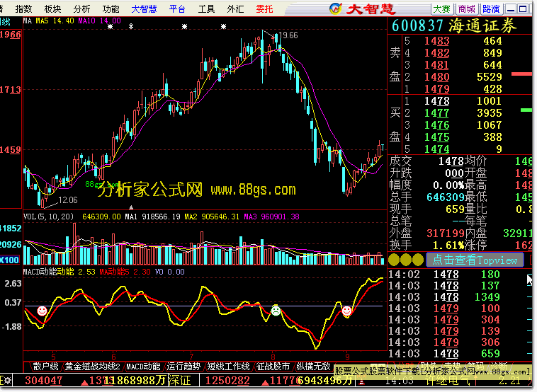This screenshot has height=392, width=537.
Task: Switch to the 纵横无敌 indicator tab
Action: point(313,367)
